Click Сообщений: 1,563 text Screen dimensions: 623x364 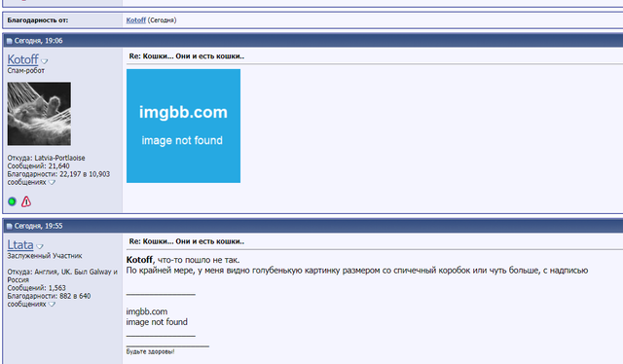tap(37, 288)
